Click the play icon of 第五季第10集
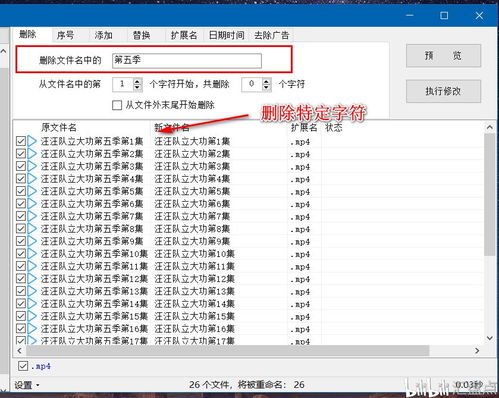The image size is (499, 398). point(32,254)
